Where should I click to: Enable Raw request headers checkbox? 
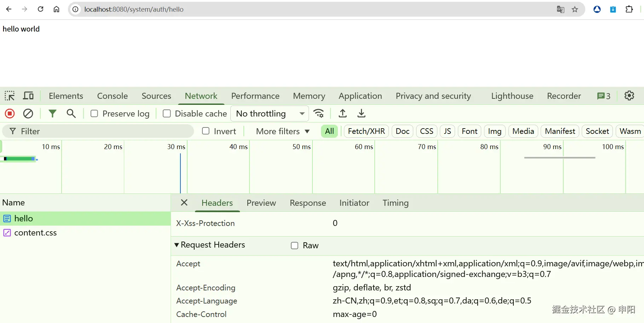pos(294,245)
